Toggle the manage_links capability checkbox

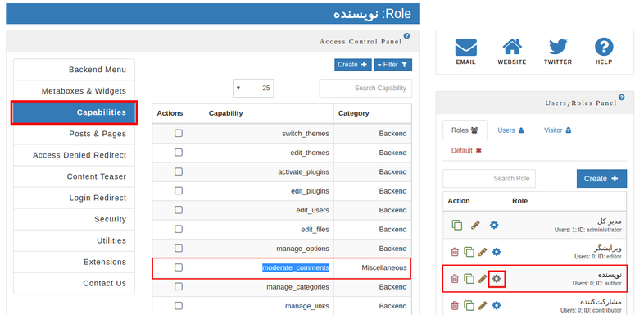coord(179,306)
